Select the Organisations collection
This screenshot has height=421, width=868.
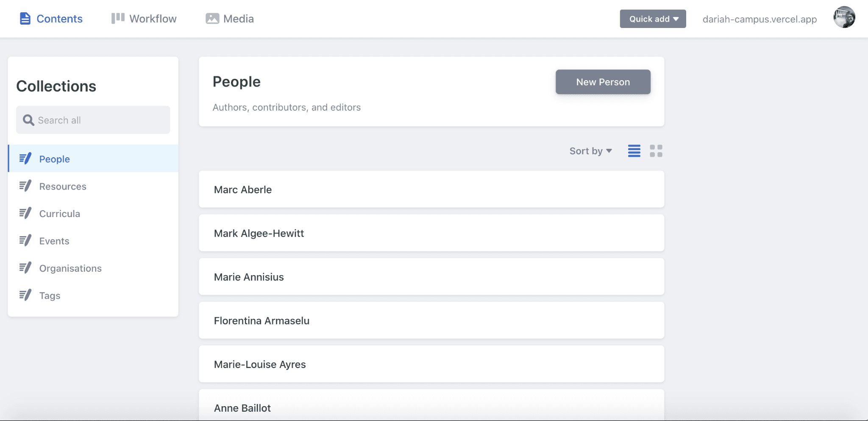click(x=70, y=268)
